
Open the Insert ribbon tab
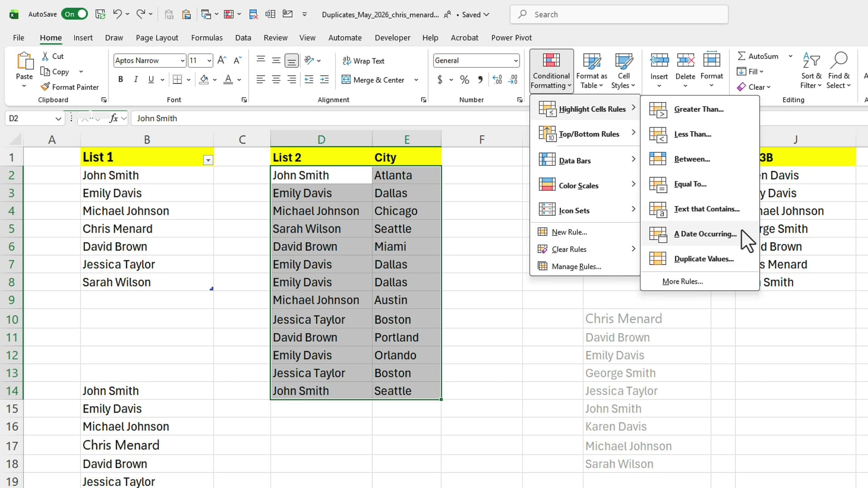coord(83,38)
